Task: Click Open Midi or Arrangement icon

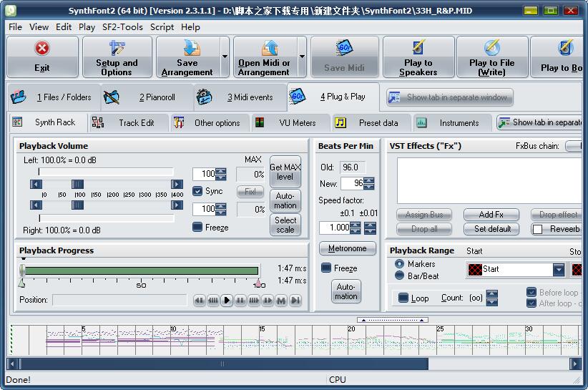Action: pyautogui.click(x=270, y=48)
